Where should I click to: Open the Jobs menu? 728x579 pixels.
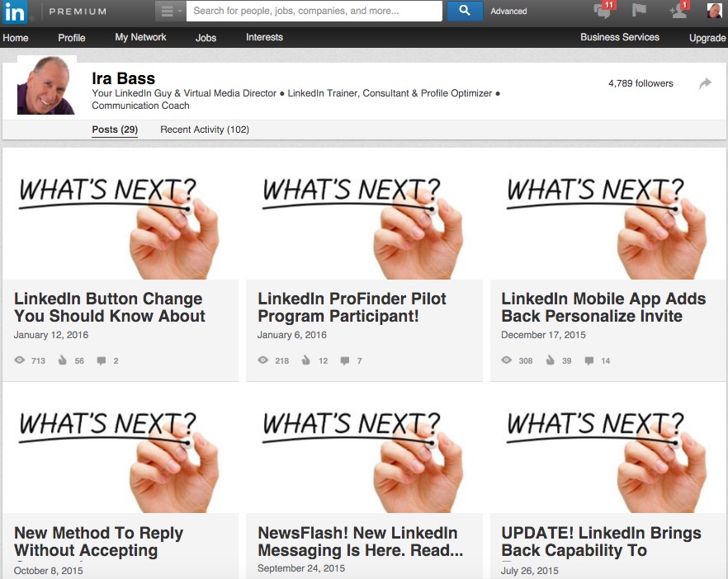[206, 38]
